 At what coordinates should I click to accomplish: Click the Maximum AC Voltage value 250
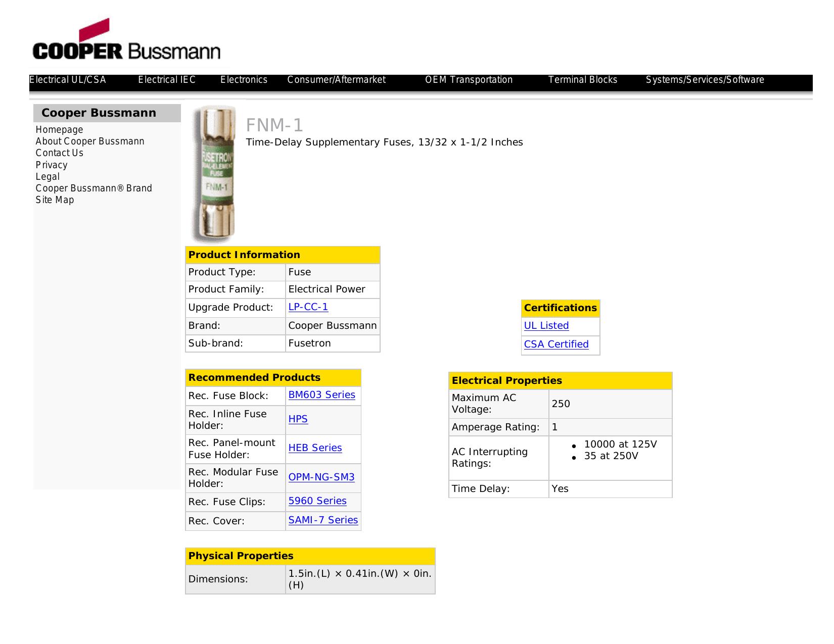561,404
